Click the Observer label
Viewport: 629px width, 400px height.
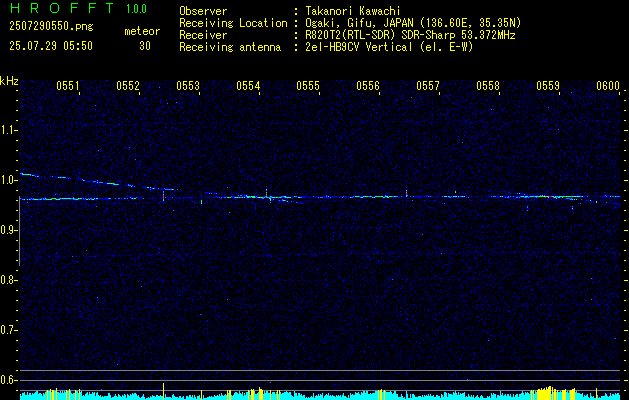click(x=203, y=11)
